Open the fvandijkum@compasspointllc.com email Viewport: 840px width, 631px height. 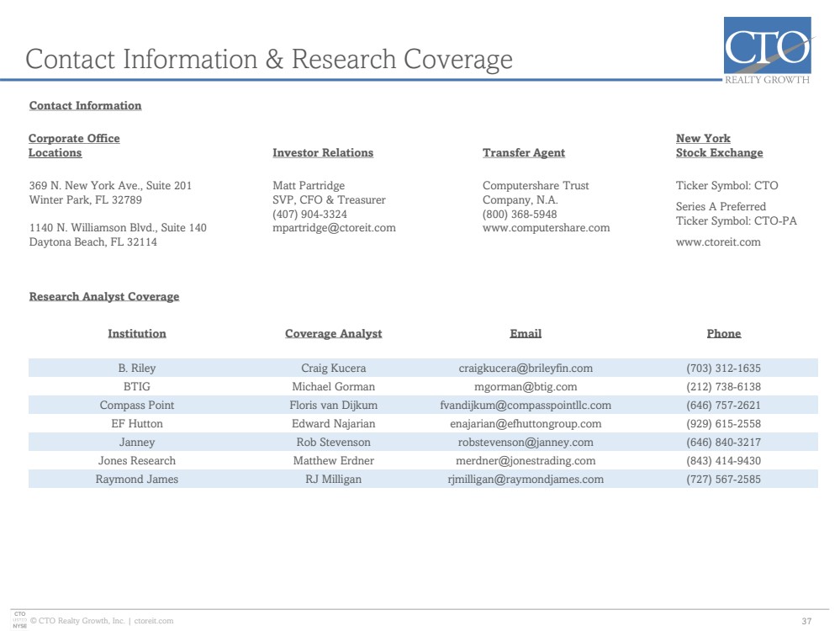[526, 406]
